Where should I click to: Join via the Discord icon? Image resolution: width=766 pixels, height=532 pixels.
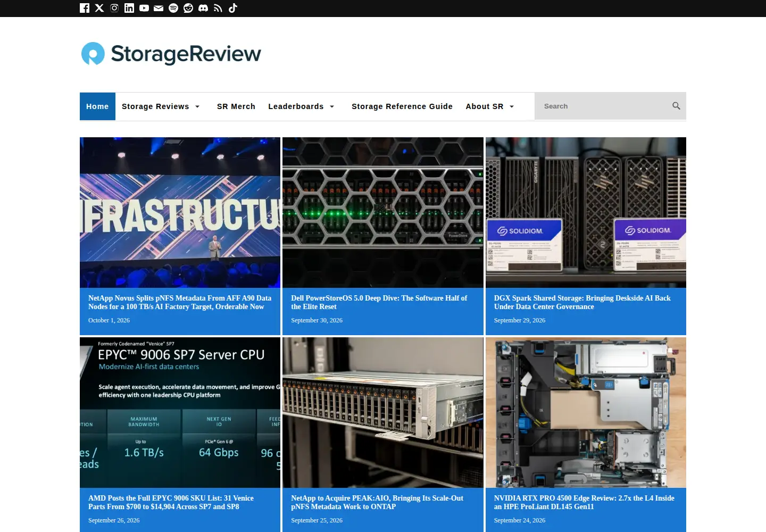pyautogui.click(x=203, y=8)
